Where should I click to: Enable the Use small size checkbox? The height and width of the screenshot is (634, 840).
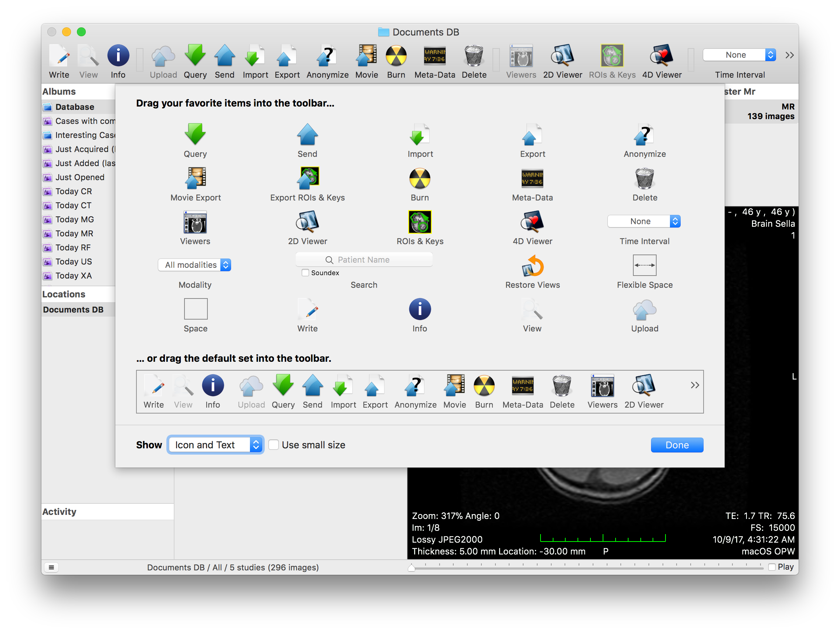pos(274,445)
